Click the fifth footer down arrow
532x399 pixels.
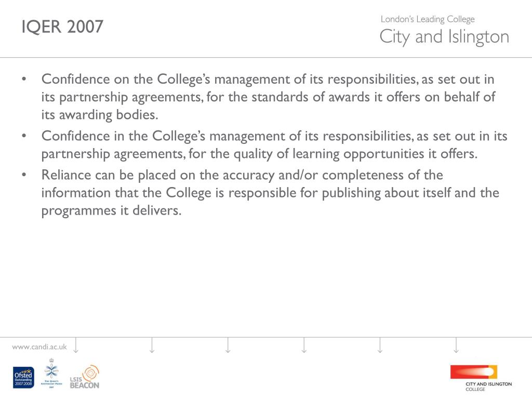click(x=380, y=345)
